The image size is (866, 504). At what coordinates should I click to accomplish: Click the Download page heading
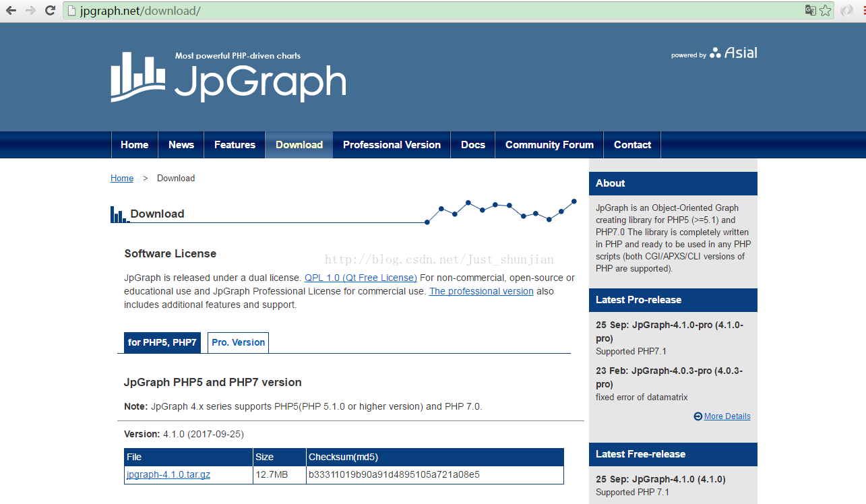pos(157,214)
